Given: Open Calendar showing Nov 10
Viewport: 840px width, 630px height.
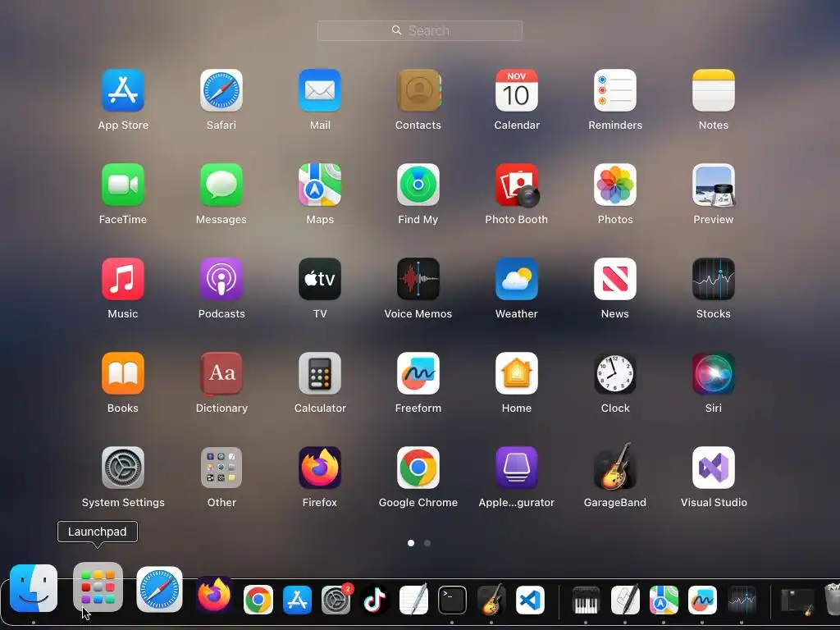Looking at the screenshot, I should (517, 90).
